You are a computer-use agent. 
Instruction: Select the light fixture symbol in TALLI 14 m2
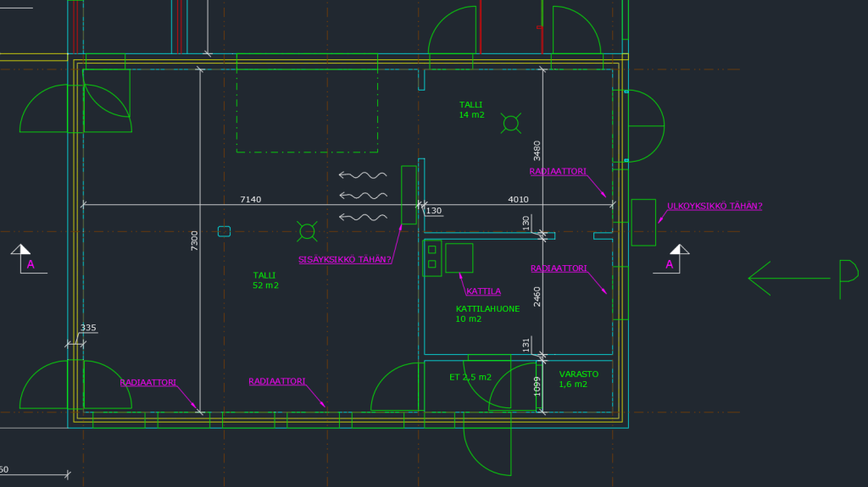[511, 124]
